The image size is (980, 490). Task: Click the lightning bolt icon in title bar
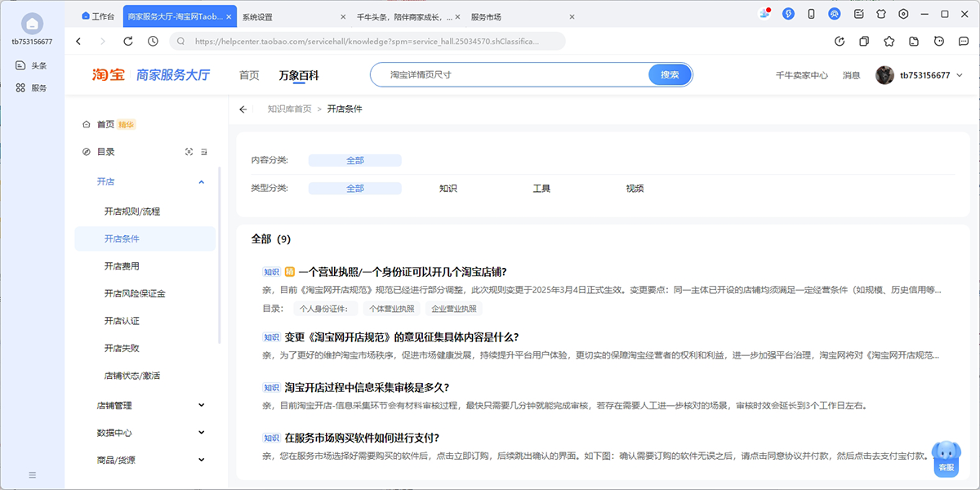(788, 14)
